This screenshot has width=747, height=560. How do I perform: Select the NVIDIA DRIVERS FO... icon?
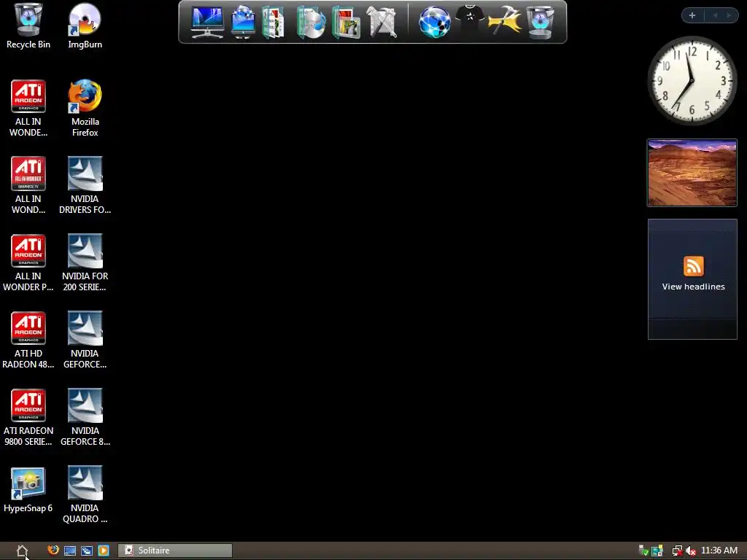pos(85,186)
